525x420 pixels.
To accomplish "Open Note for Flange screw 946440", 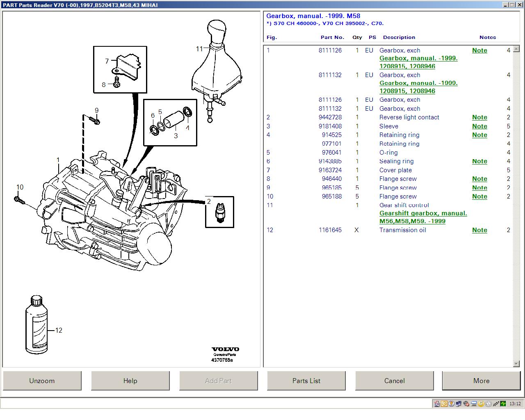I will [x=479, y=179].
